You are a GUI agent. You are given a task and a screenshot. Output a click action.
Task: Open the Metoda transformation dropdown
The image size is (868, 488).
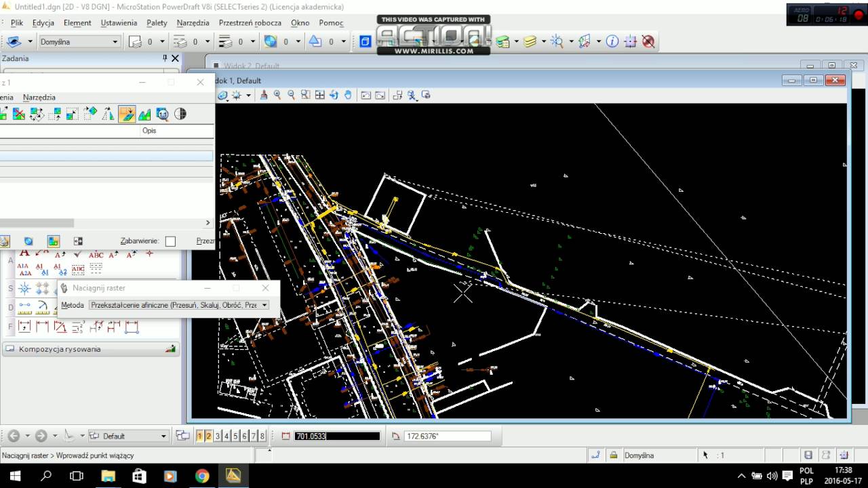[179, 305]
